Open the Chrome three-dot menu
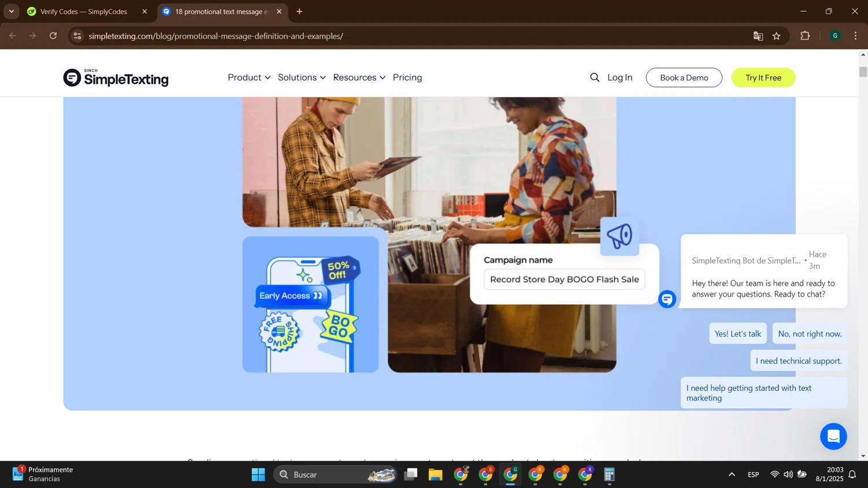 [x=855, y=36]
